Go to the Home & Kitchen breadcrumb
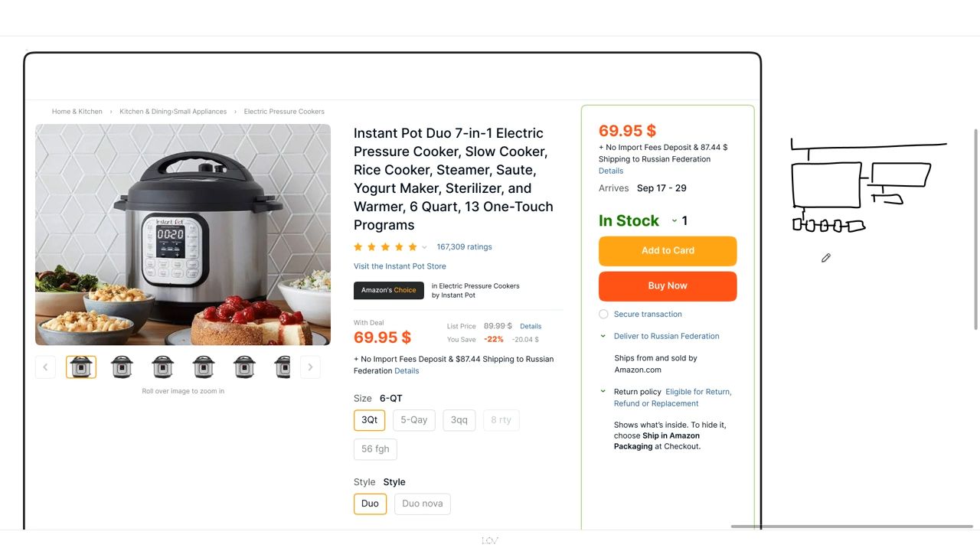This screenshot has width=980, height=551. pyautogui.click(x=77, y=112)
